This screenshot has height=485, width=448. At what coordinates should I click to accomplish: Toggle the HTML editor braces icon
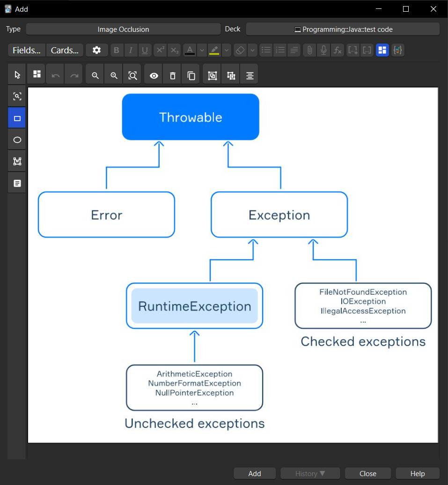pos(397,50)
